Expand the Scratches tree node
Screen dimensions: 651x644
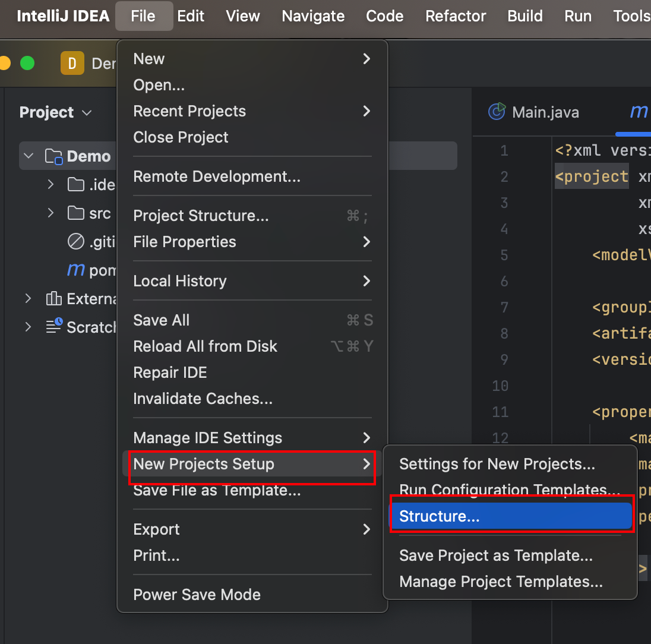pos(28,327)
